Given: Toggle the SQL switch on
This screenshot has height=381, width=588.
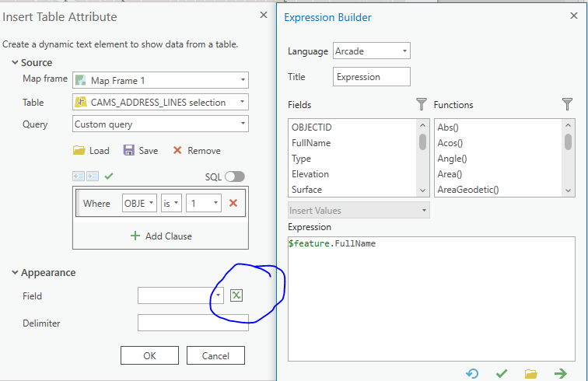Looking at the screenshot, I should tap(234, 177).
